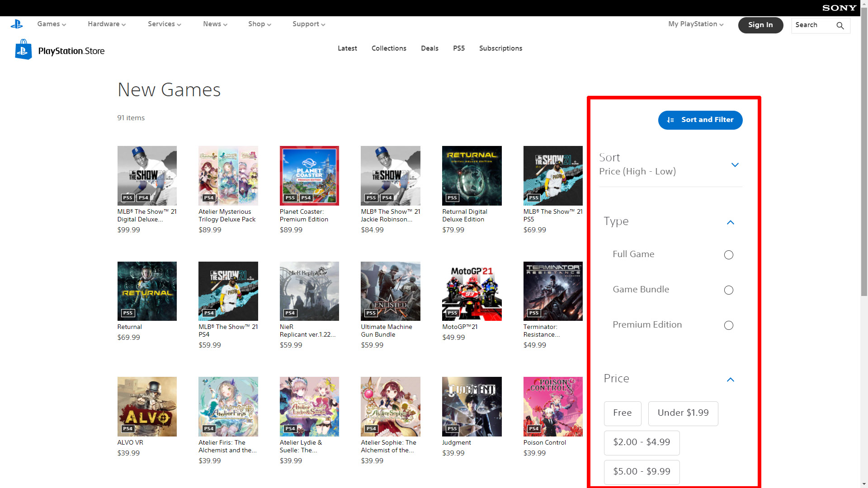Click the Poison Control title link
The height and width of the screenshot is (488, 868).
coord(544,443)
